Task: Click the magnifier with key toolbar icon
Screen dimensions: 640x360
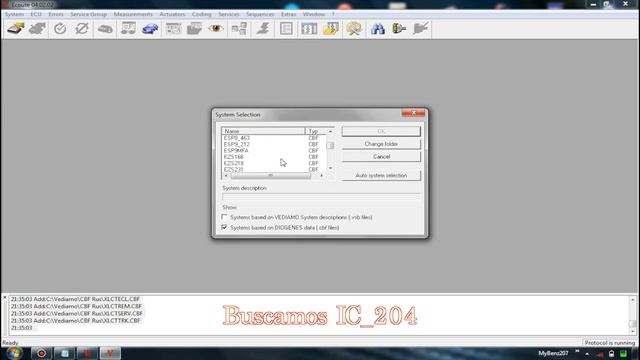Action: [354, 29]
